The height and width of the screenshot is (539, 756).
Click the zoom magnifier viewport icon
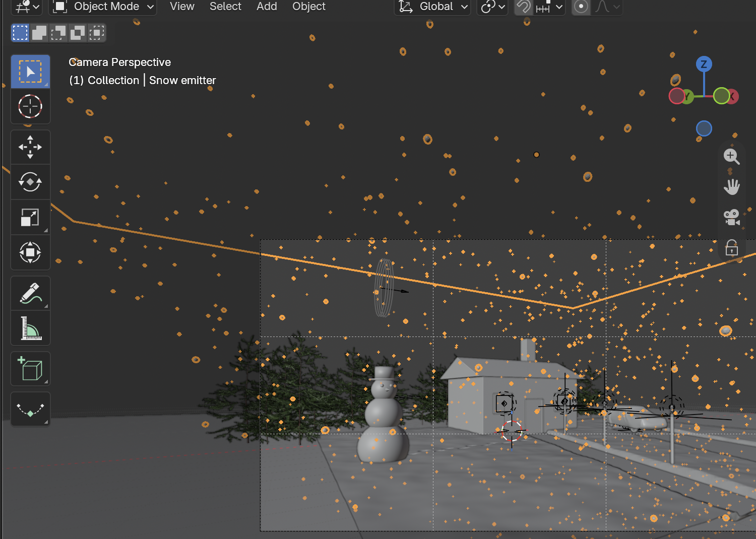pos(731,157)
